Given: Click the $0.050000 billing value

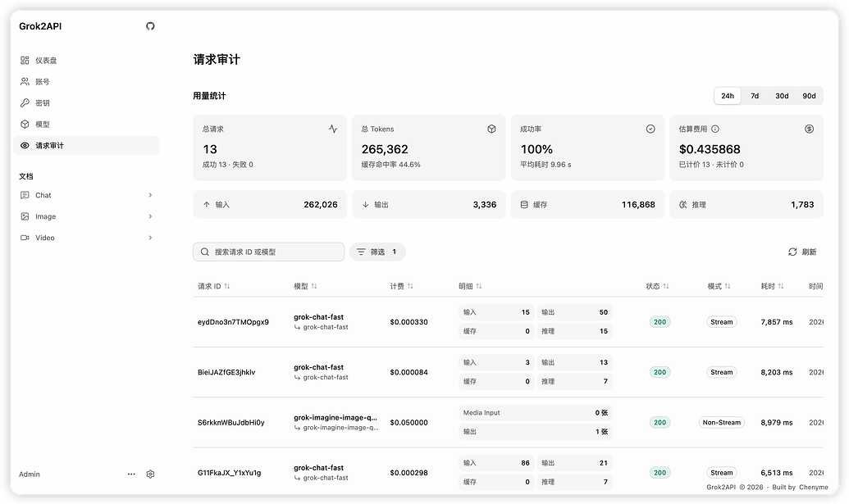Looking at the screenshot, I should pyautogui.click(x=409, y=422).
